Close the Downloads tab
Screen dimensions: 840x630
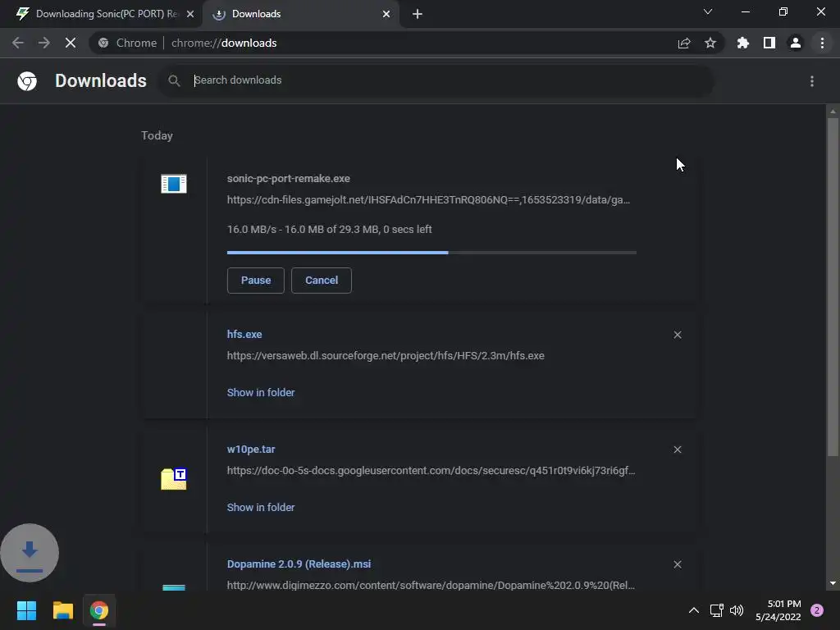[386, 14]
